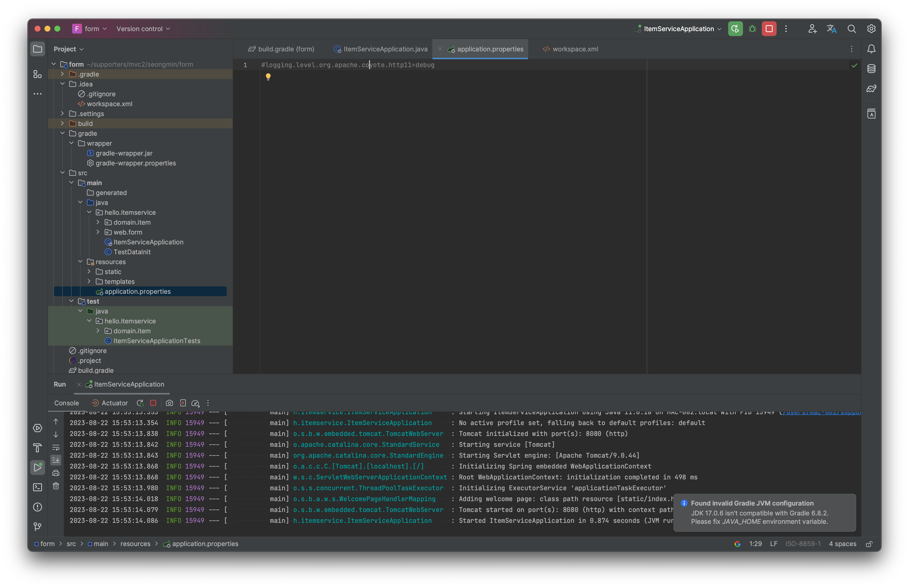Open the Project view dropdown

click(69, 49)
